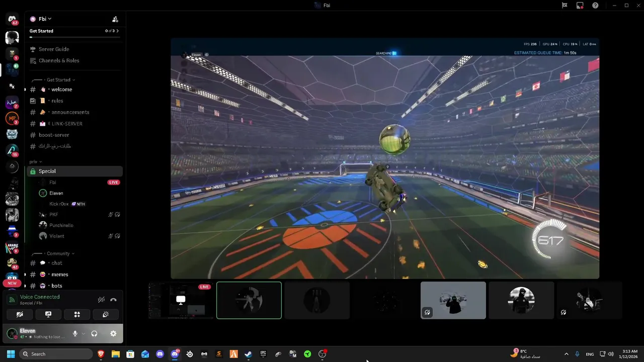
Task: Collapse the Community channel category
Action: (x=60, y=254)
